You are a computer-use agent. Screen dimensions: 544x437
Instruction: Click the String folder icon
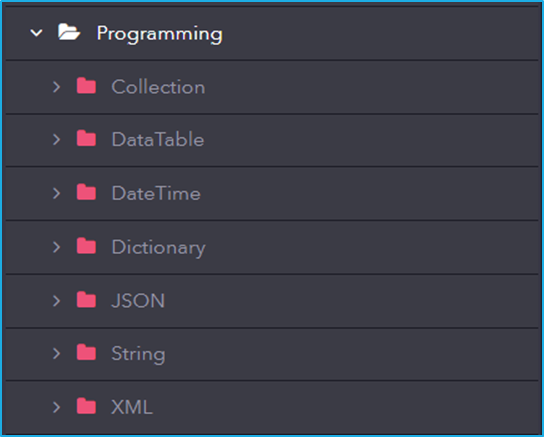(x=86, y=352)
